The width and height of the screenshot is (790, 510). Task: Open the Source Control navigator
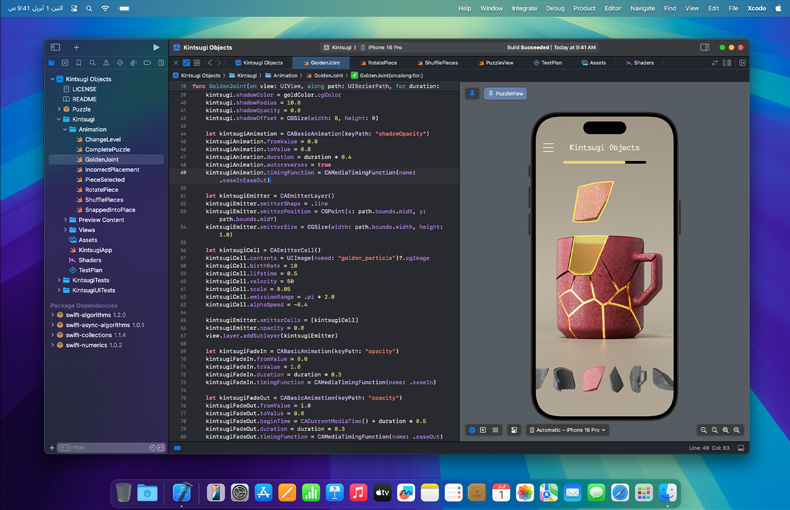point(65,63)
